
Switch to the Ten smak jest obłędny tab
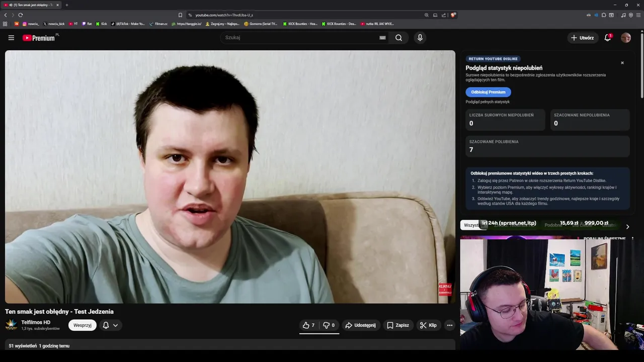tap(30, 5)
